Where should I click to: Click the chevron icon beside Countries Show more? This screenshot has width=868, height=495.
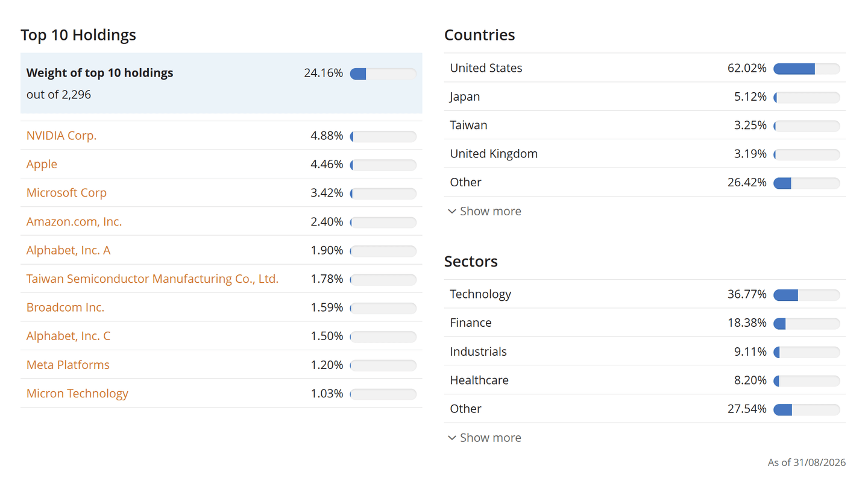[452, 212]
